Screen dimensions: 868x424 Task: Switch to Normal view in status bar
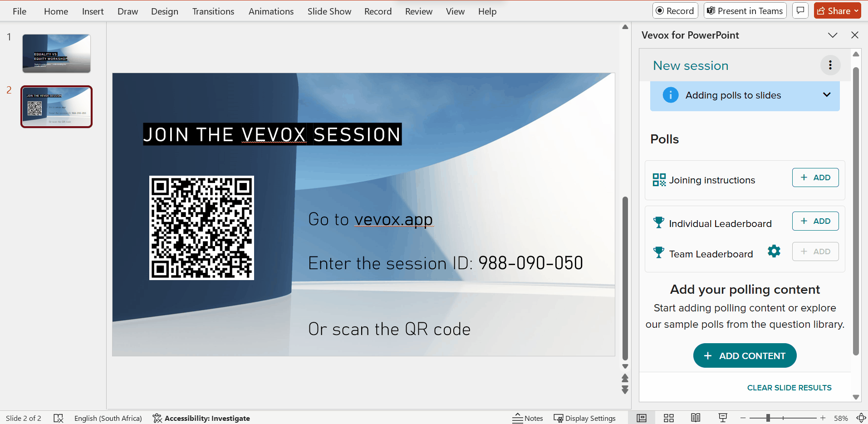642,418
